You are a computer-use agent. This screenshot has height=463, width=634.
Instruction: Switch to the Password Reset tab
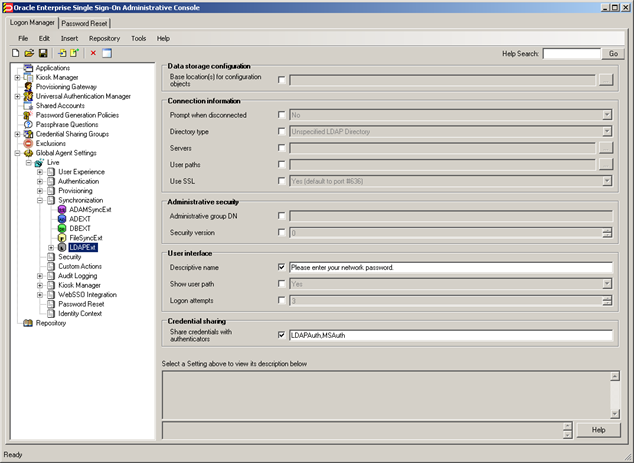click(x=85, y=23)
